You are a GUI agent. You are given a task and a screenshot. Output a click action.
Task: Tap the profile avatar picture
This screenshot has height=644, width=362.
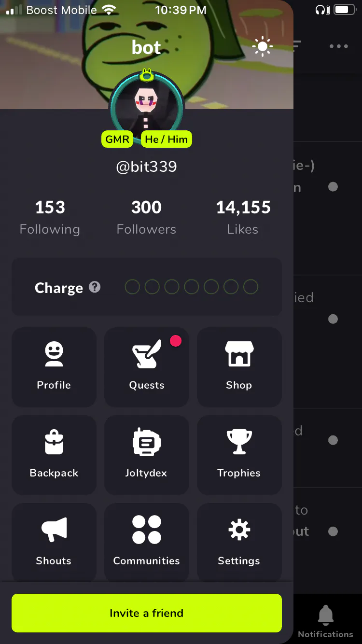(146, 107)
